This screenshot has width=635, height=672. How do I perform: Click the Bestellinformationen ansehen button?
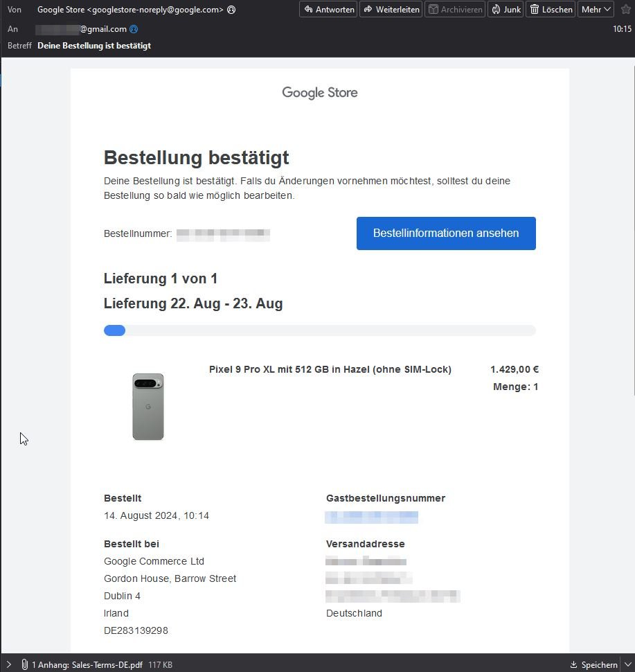click(445, 233)
